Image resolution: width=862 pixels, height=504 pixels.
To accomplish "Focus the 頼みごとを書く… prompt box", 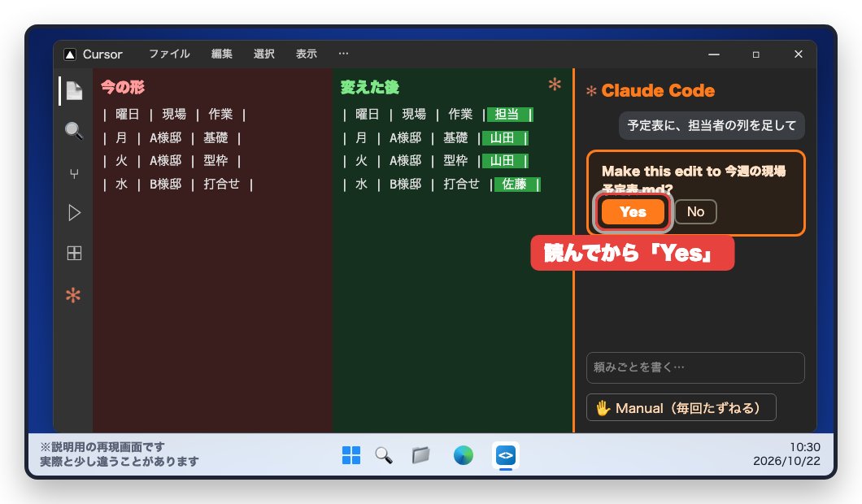I will (x=695, y=367).
